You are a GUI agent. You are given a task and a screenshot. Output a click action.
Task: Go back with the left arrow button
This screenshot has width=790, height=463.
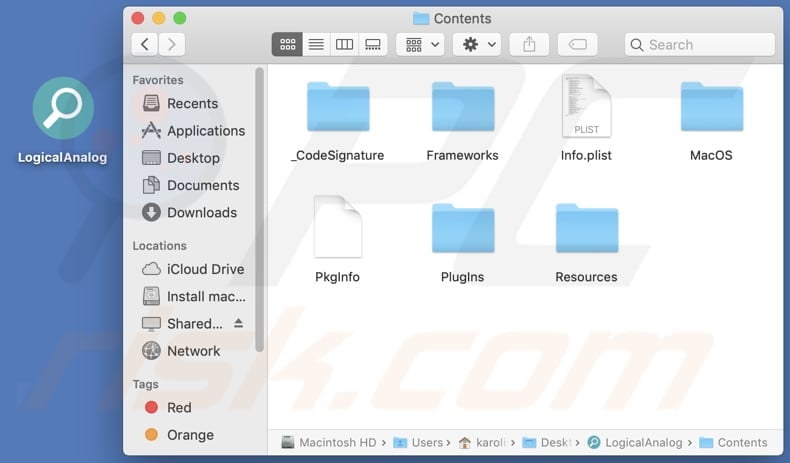pos(145,45)
